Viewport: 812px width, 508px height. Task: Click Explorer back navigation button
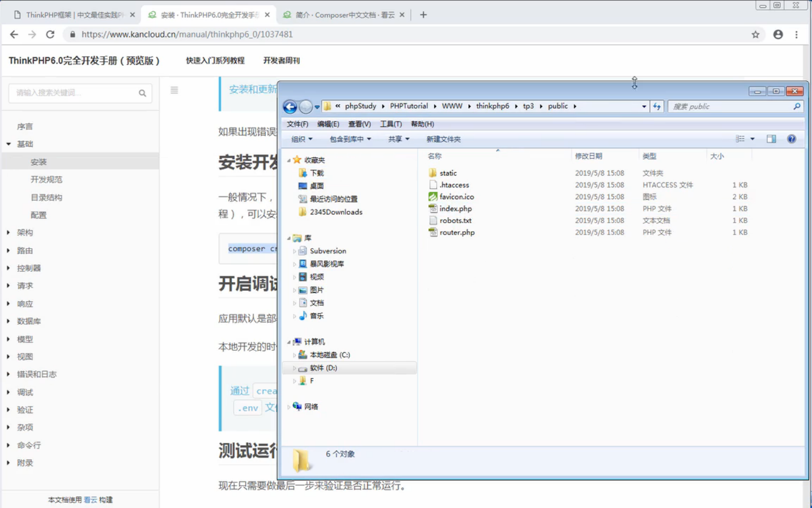click(290, 106)
